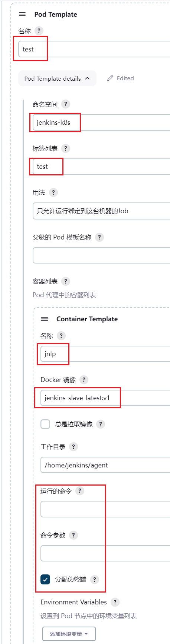Screen dimensions: 170x644
Task: Open help icon next to 命名空间
Action: (x=65, y=104)
